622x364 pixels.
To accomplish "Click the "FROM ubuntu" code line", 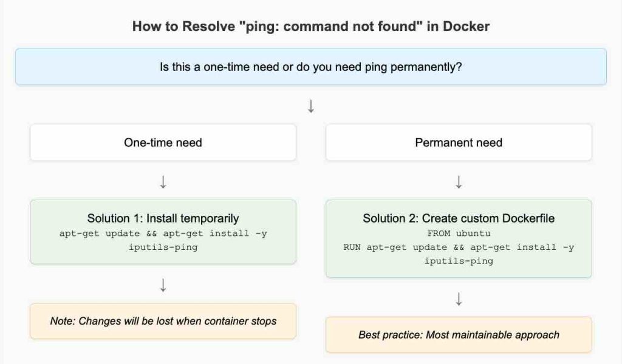I will (459, 233).
